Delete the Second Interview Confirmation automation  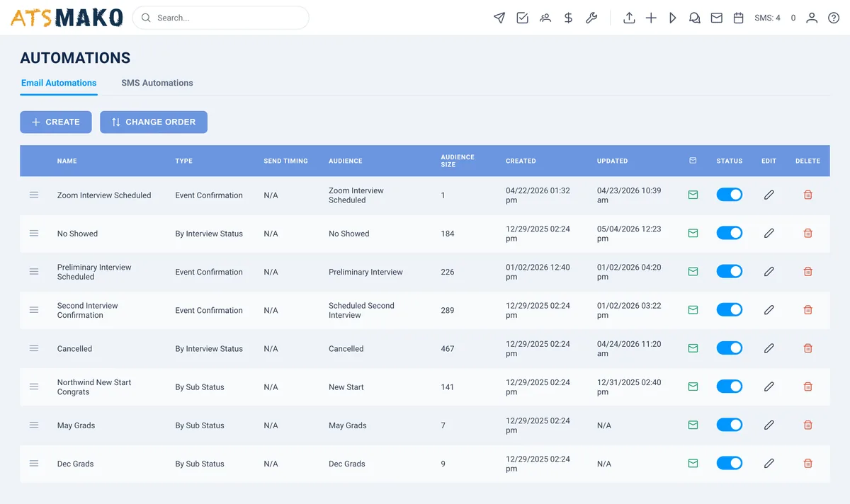(807, 309)
